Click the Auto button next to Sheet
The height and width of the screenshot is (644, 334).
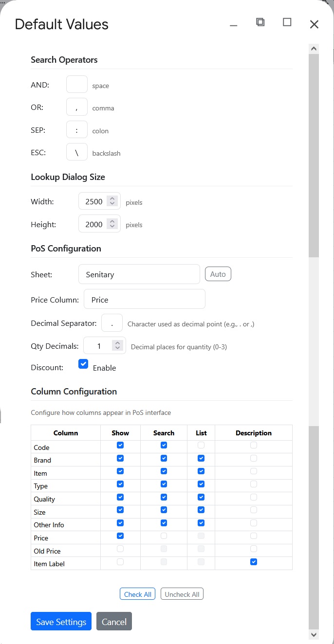coord(218,274)
